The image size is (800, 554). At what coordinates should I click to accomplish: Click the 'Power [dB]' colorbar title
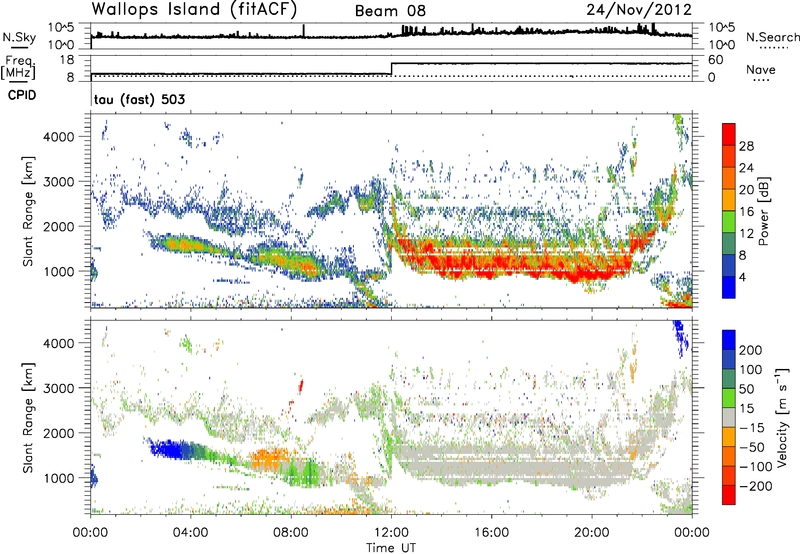coord(763,211)
